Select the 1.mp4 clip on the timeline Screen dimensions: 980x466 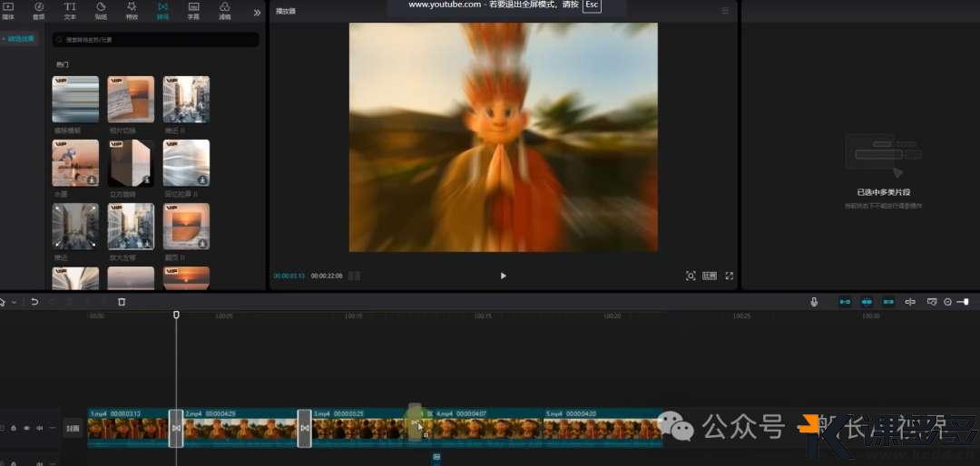[x=128, y=428]
